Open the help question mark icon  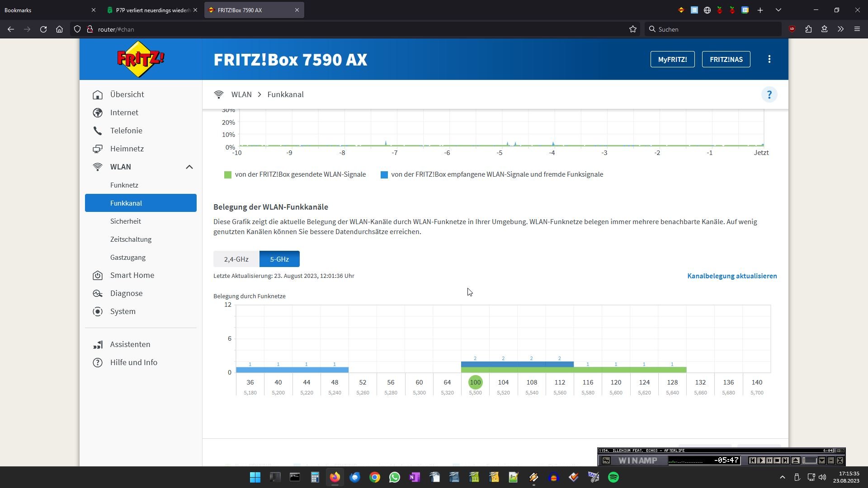769,94
